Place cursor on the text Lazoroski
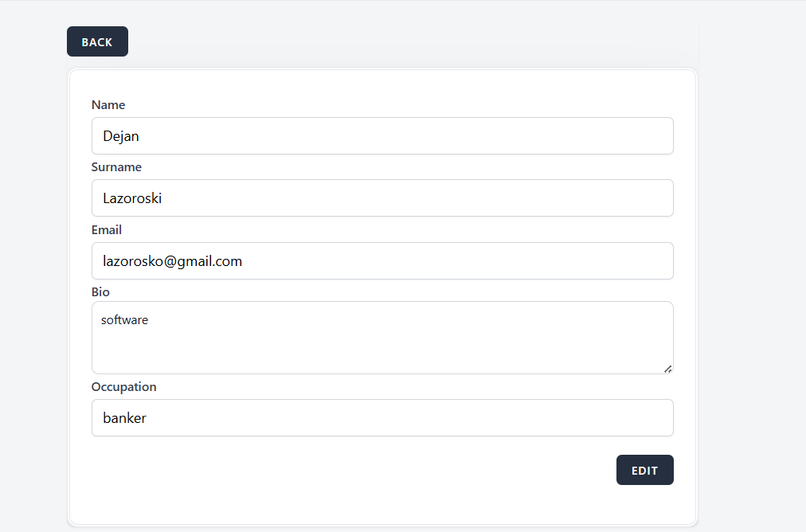Image resolution: width=806 pixels, height=532 pixels. [x=132, y=198]
